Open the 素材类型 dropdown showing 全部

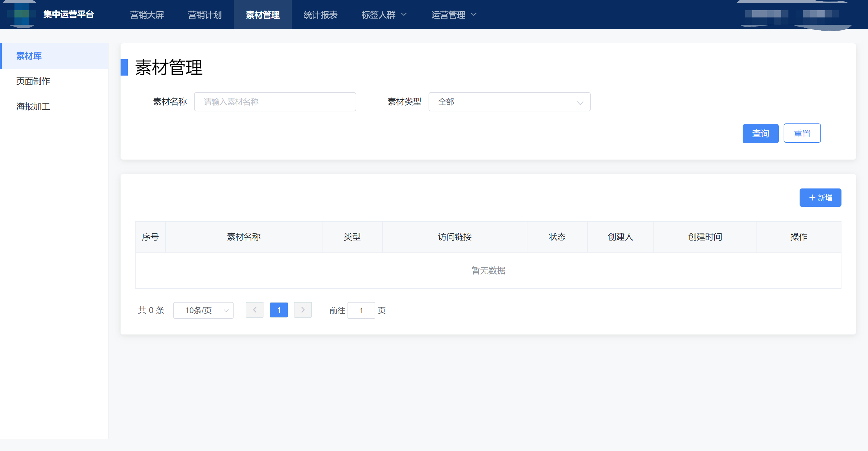pyautogui.click(x=509, y=102)
